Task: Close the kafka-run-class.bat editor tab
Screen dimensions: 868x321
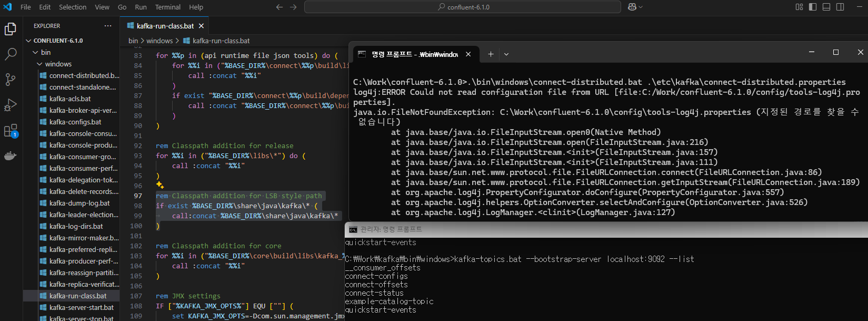Action: click(201, 26)
